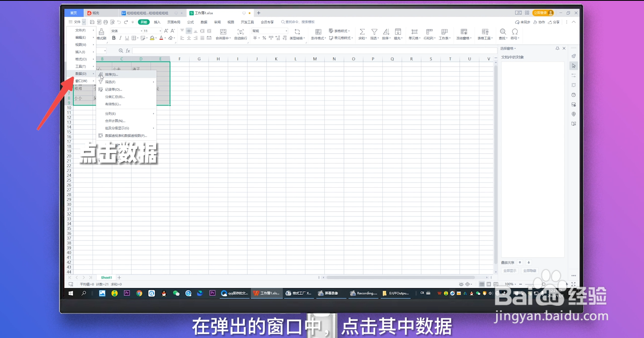Click the redo arrow icon
The height and width of the screenshot is (338, 644).
(126, 22)
